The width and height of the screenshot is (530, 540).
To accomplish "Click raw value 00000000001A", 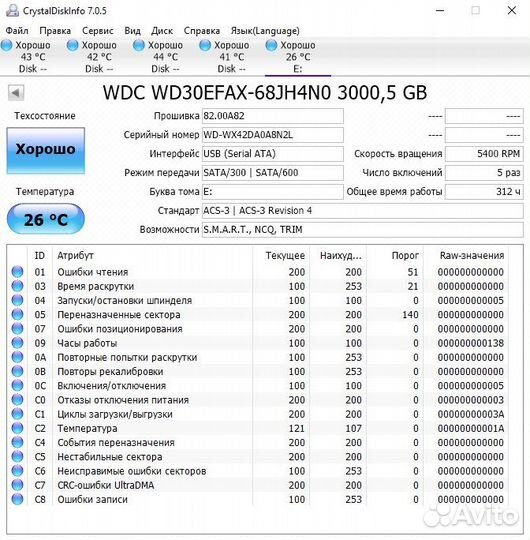I will 471,428.
